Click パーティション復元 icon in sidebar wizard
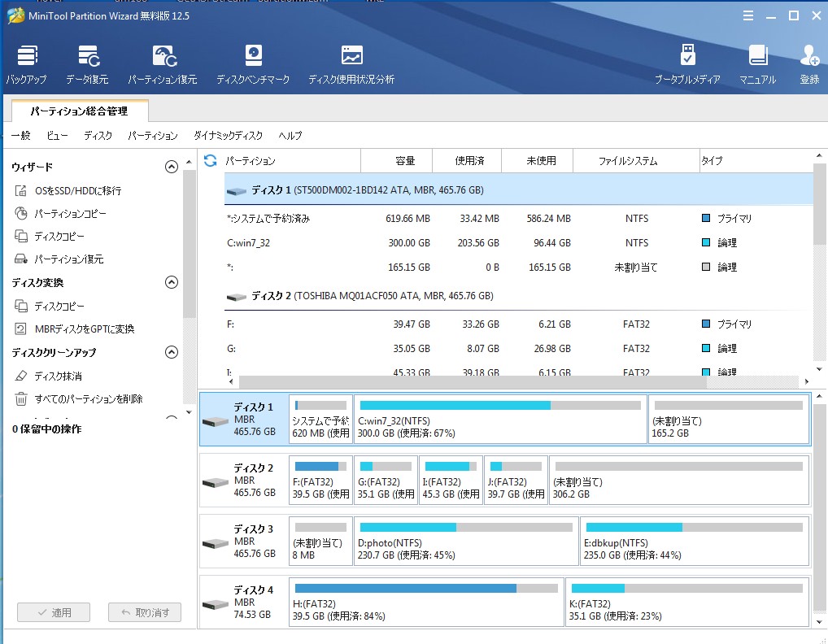The height and width of the screenshot is (644, 828). [x=20, y=259]
